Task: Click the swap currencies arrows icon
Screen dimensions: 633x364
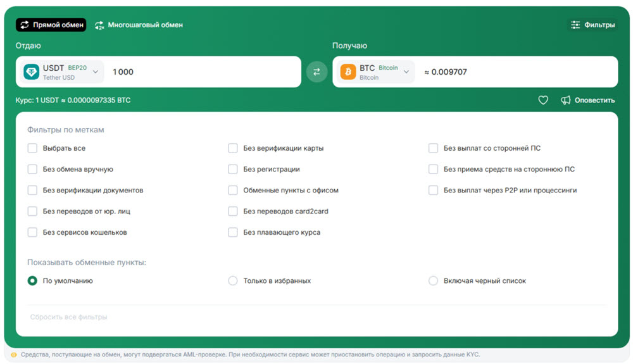Action: [316, 72]
